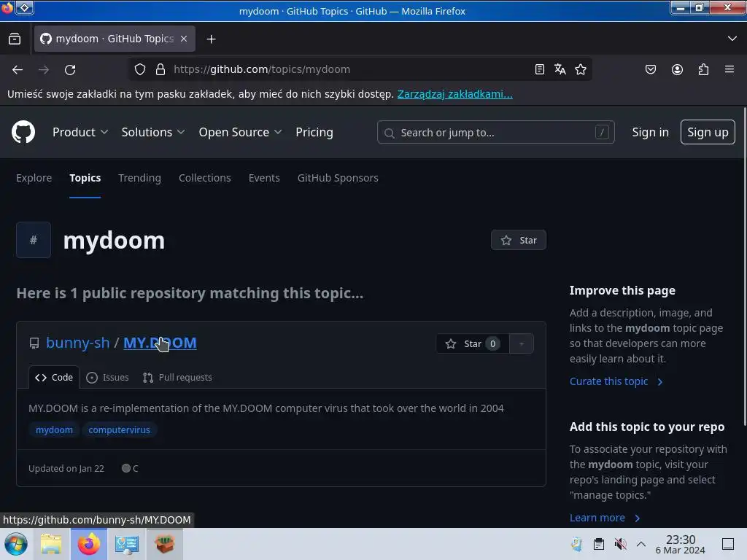Switch to the Trending tab
Viewport: 747px width, 560px height.
[139, 178]
